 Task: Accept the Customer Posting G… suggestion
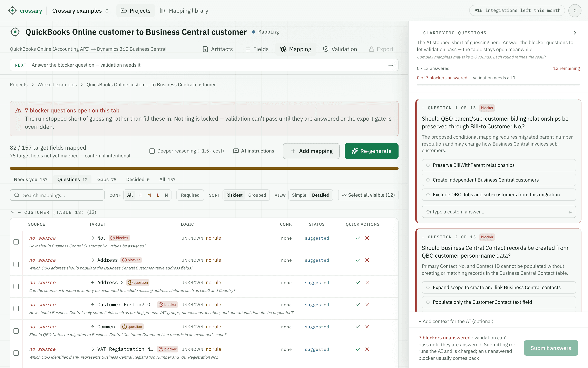click(358, 305)
